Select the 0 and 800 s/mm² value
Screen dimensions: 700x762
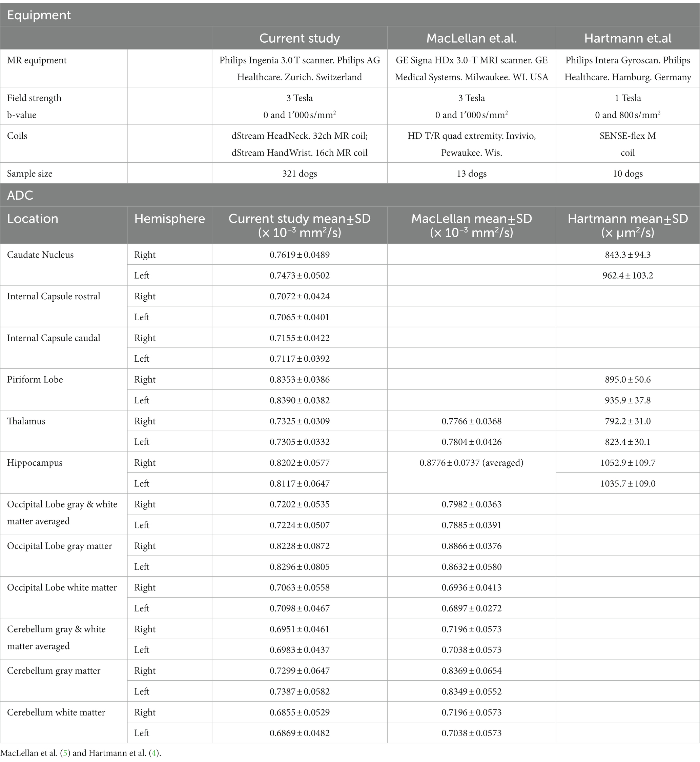pos(627,115)
